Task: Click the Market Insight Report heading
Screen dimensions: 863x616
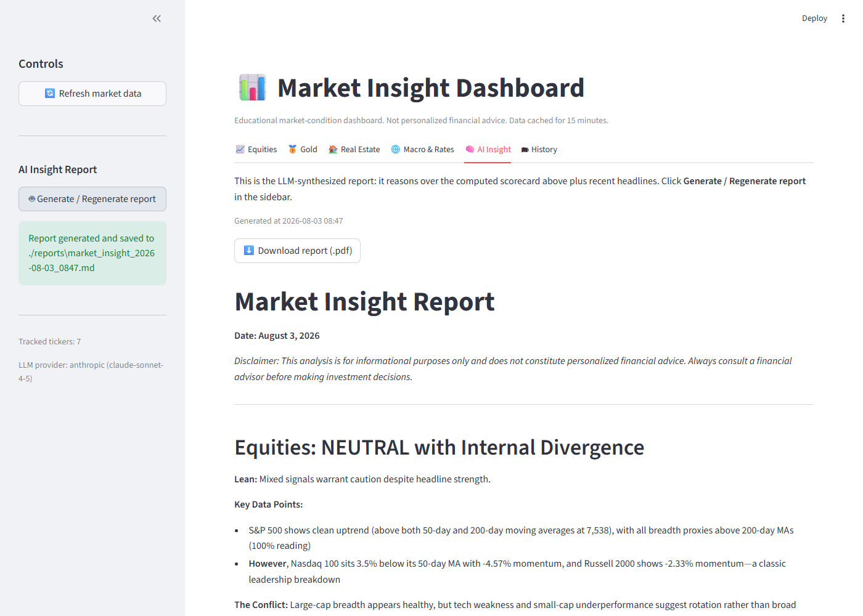Action: (x=364, y=302)
